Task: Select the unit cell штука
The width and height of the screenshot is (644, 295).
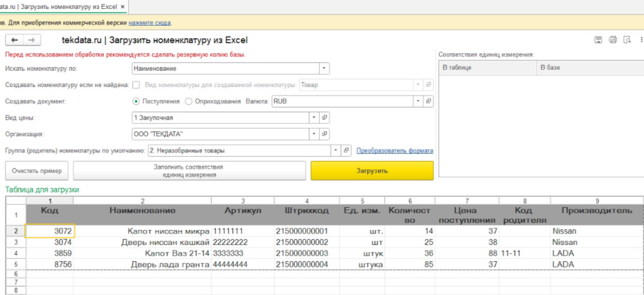Action: click(x=363, y=264)
